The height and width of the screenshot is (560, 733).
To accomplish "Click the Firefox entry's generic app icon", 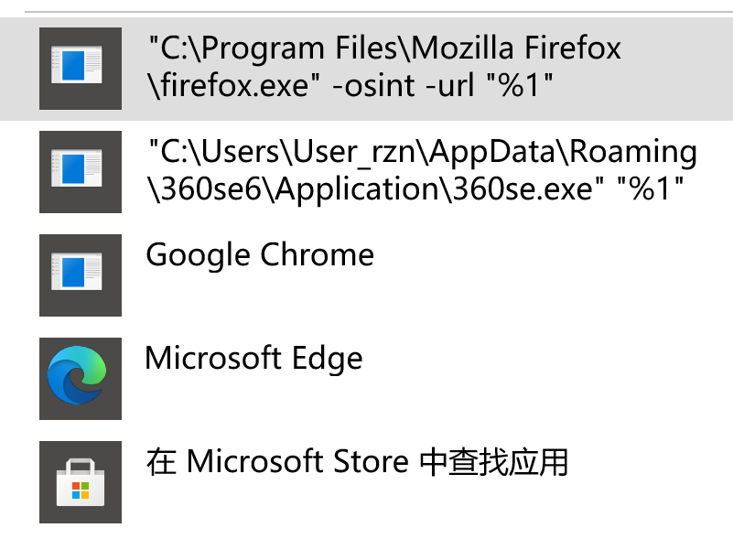I will (x=81, y=69).
